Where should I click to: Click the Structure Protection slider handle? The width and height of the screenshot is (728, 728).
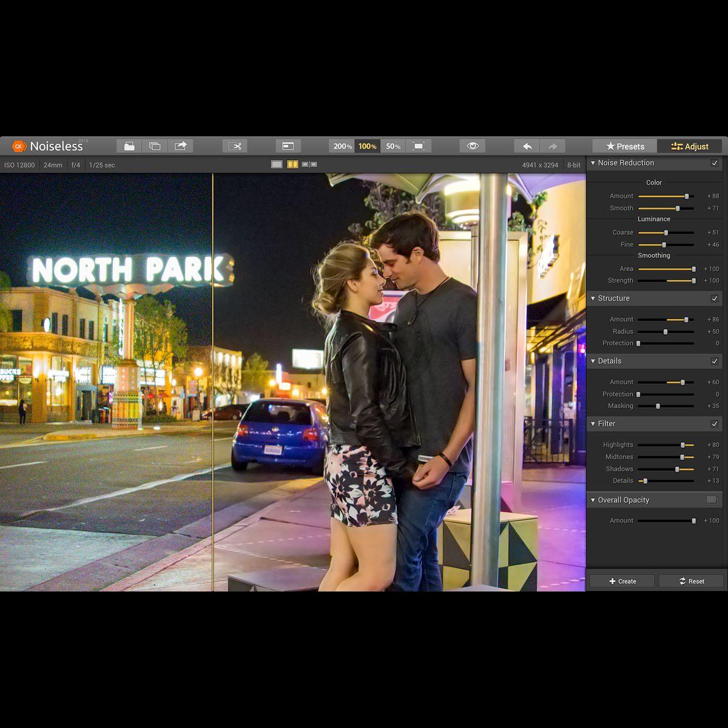pyautogui.click(x=638, y=343)
